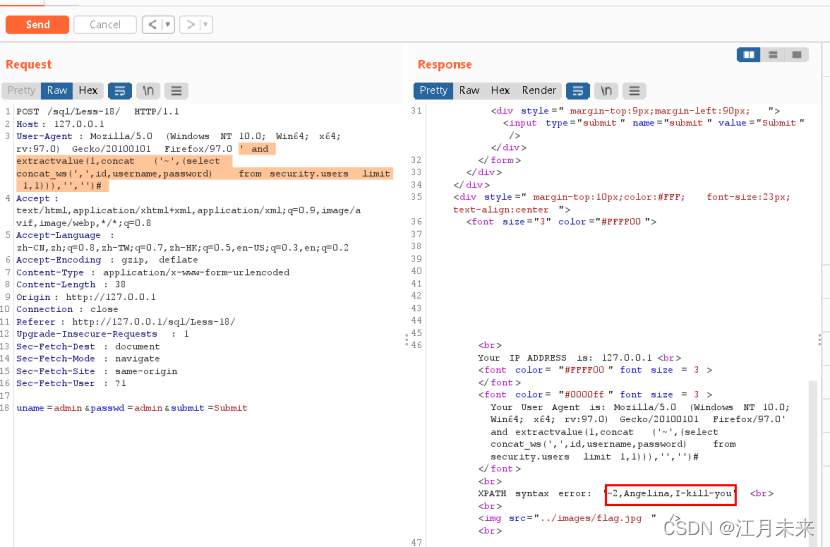This screenshot has width=830, height=547.
Task: Go back to previous request in history
Action: pos(152,24)
